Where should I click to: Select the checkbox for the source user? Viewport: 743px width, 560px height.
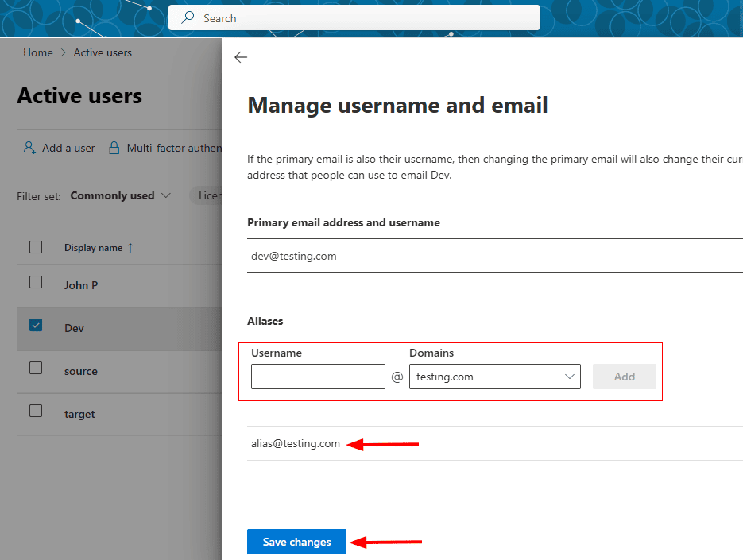click(x=36, y=368)
